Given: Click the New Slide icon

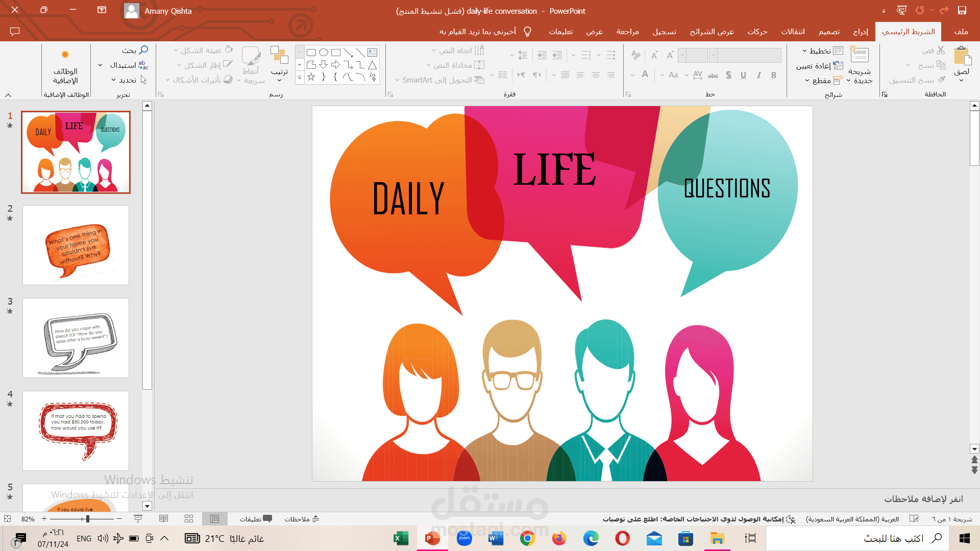Looking at the screenshot, I should [x=860, y=55].
